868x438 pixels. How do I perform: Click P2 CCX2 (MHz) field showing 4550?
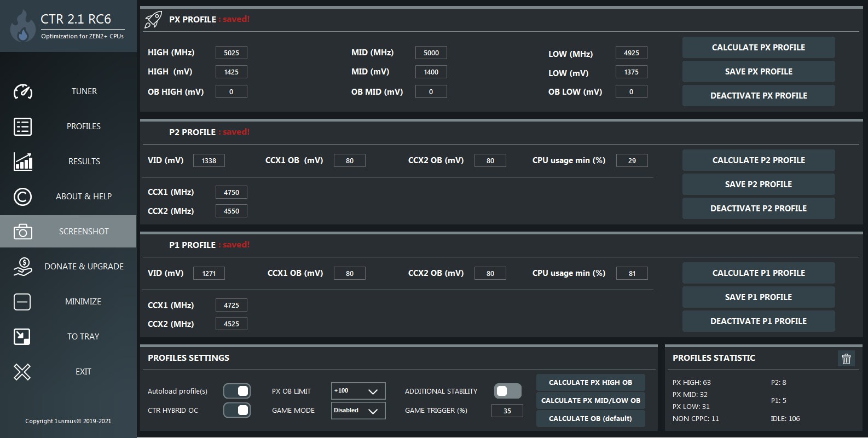click(232, 211)
